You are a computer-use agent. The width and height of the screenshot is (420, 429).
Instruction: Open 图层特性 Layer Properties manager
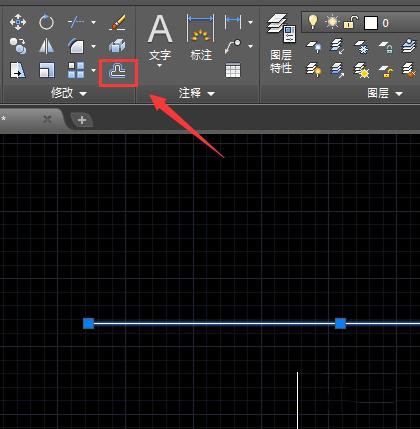point(281,43)
